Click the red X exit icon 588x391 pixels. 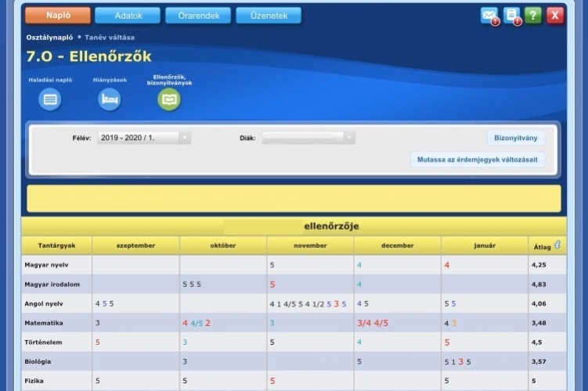[554, 16]
